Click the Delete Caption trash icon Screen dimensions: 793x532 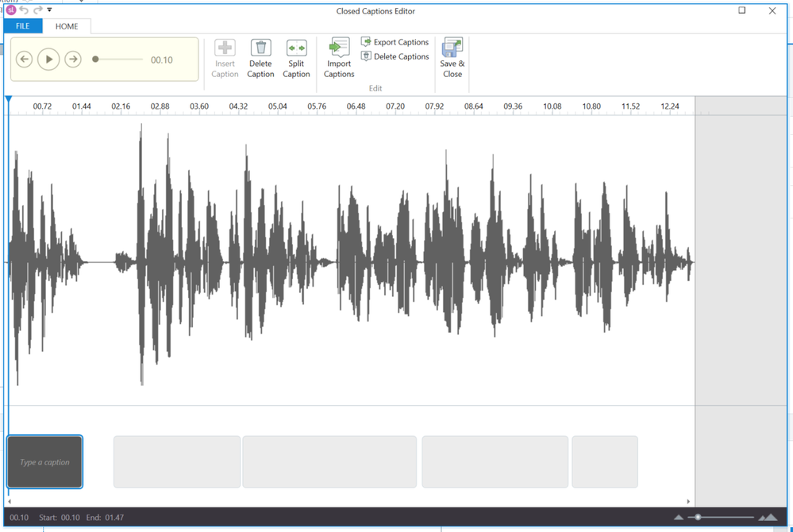point(260,49)
